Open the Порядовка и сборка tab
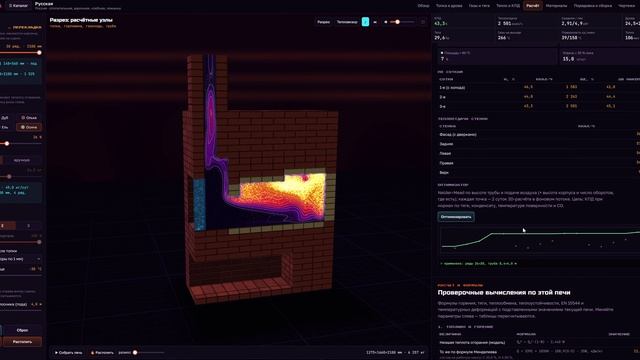The image size is (640, 360). click(x=593, y=6)
